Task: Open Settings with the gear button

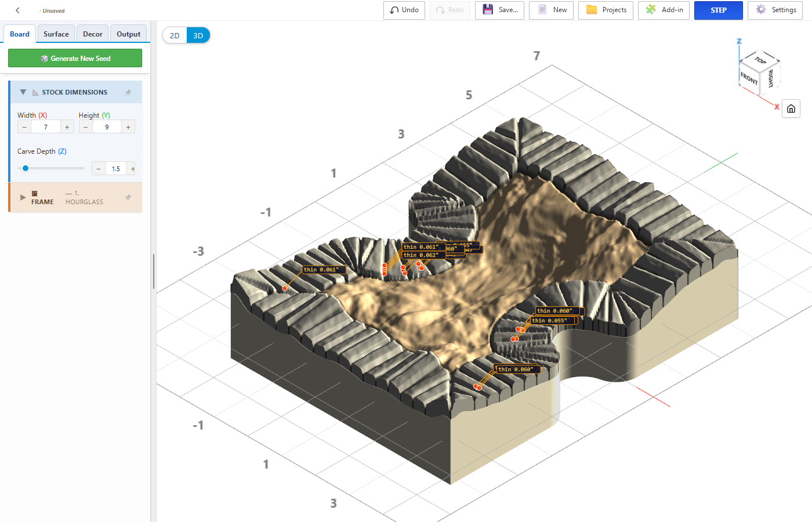Action: click(775, 10)
